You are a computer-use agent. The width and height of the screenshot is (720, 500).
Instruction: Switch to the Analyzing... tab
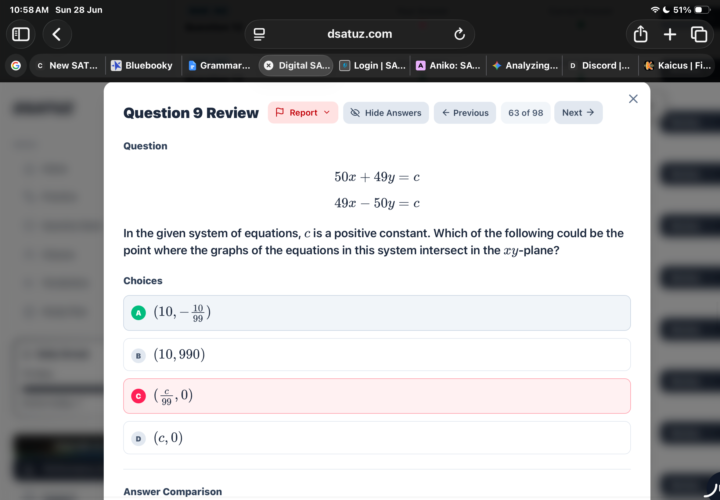tap(524, 66)
